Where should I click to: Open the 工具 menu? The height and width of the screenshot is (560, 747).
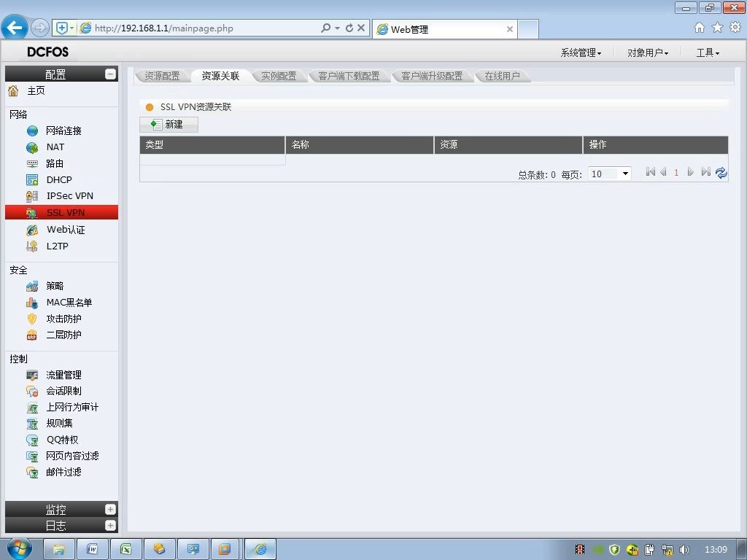(708, 52)
